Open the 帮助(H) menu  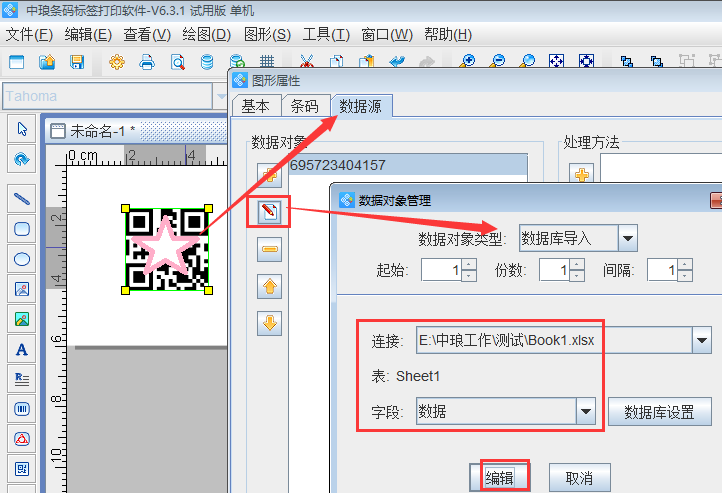[x=448, y=35]
